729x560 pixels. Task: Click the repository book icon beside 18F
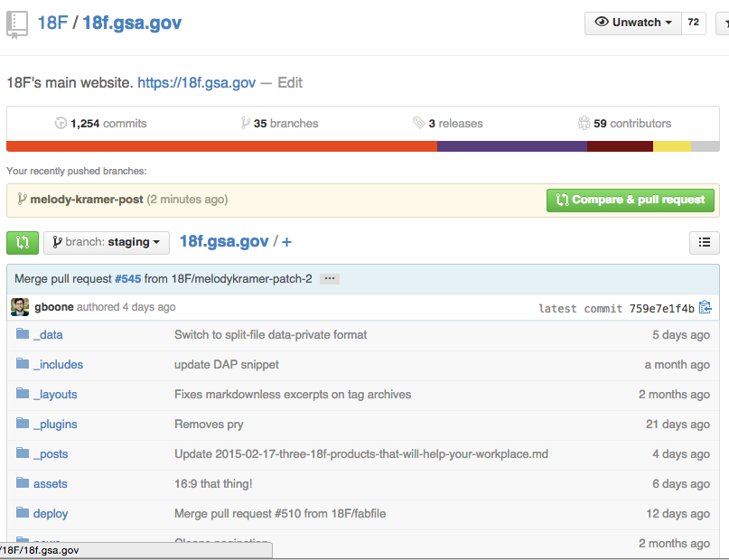pyautogui.click(x=17, y=24)
